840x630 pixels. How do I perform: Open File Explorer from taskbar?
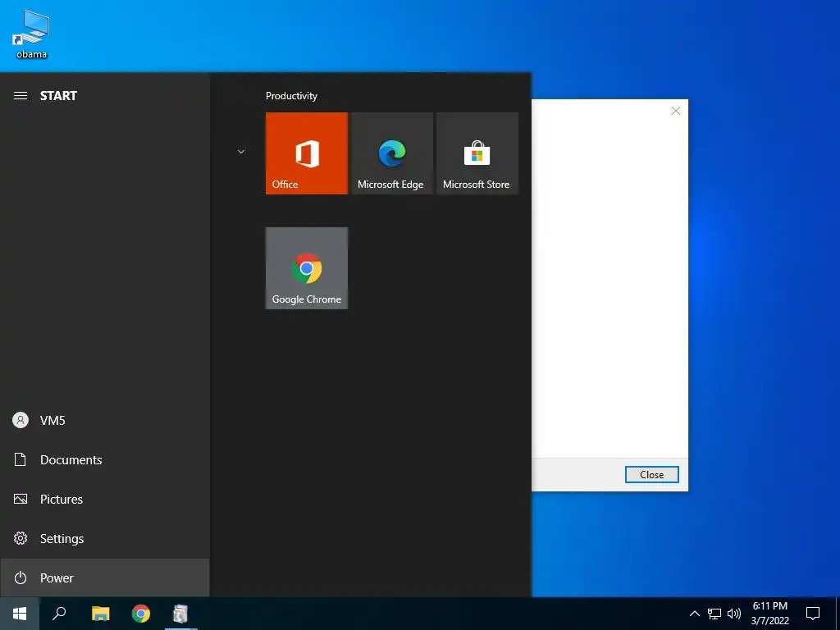[x=100, y=614]
